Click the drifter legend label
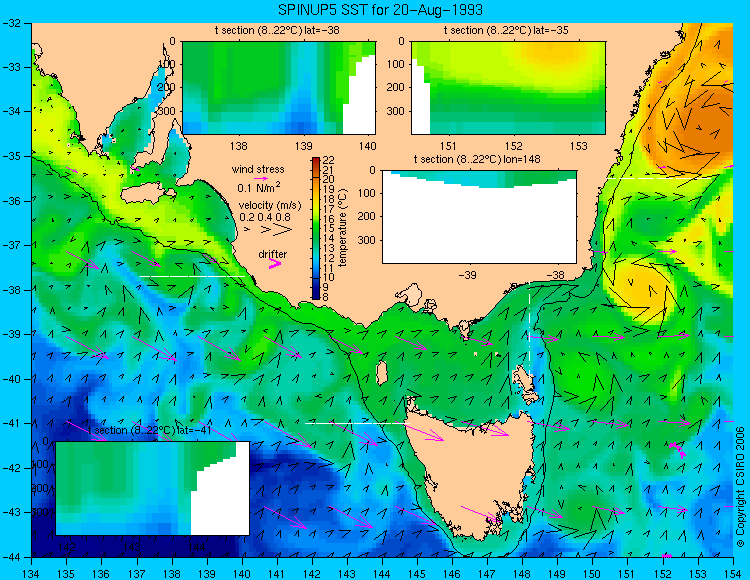The image size is (750, 580). click(273, 254)
